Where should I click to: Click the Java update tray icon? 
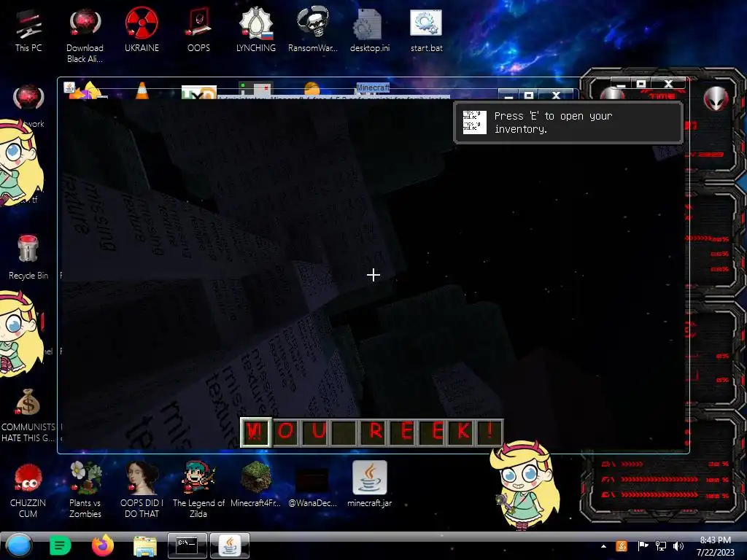pos(622,546)
